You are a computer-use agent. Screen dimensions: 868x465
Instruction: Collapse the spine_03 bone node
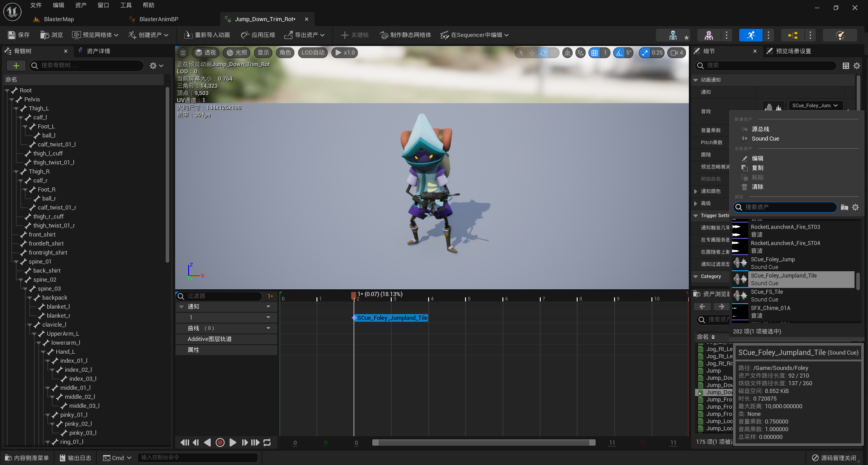(x=25, y=289)
